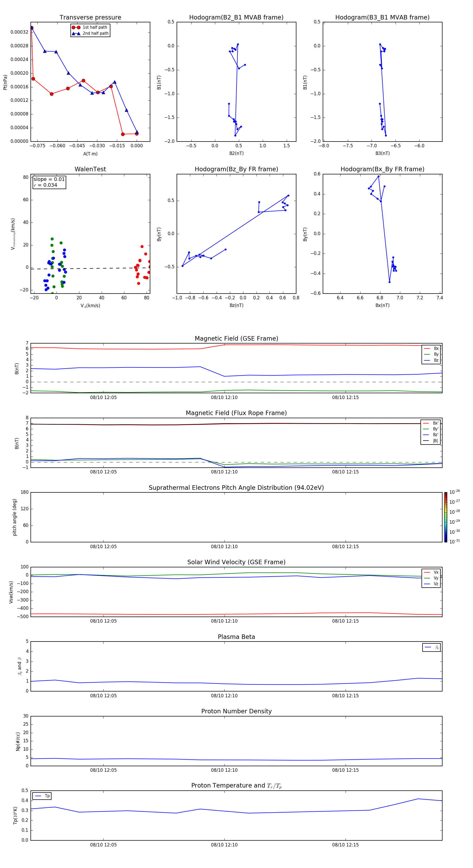This screenshot has height=868, width=473.
Task: Click the 'slope = 0.01' annotation
Action: (x=49, y=179)
